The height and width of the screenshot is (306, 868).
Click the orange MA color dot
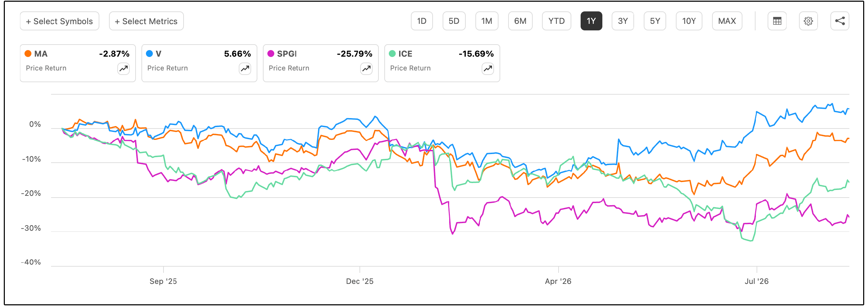pyautogui.click(x=28, y=54)
